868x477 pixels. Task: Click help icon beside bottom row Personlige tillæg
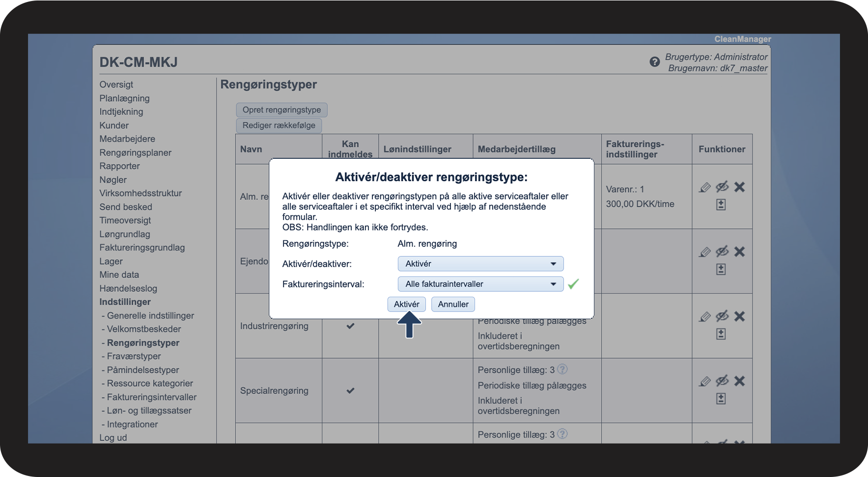(562, 434)
